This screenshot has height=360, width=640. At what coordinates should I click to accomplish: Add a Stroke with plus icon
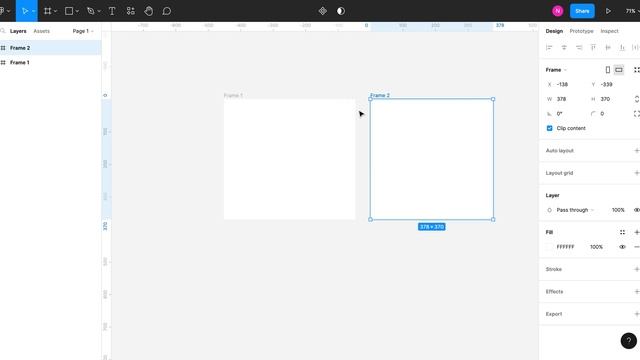click(636, 269)
